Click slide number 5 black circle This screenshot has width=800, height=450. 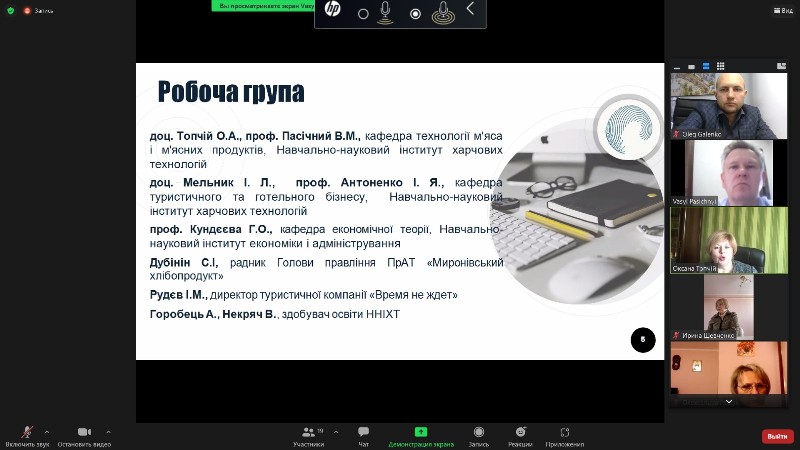coord(643,340)
